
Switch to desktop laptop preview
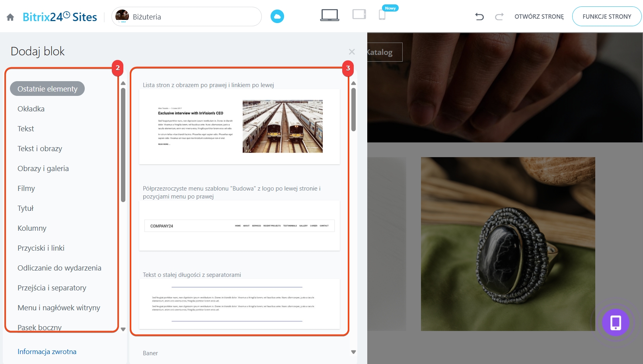click(330, 15)
